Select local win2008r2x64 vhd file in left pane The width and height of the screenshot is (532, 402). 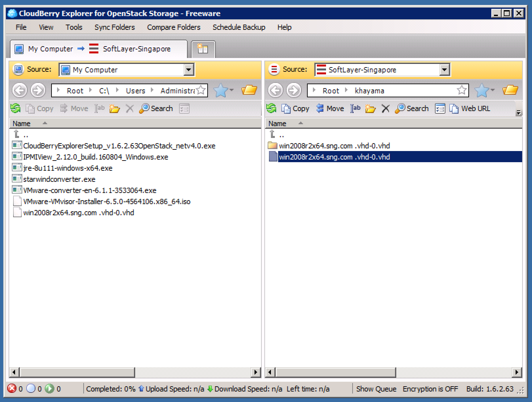click(x=78, y=213)
